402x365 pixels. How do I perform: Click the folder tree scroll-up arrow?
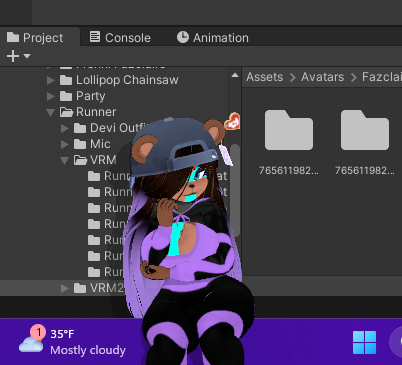235,75
